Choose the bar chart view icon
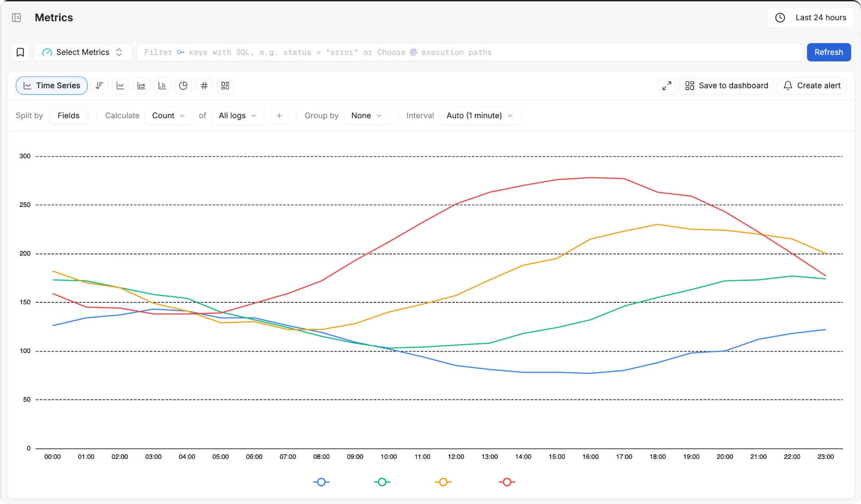This screenshot has height=504, width=861. 162,86
